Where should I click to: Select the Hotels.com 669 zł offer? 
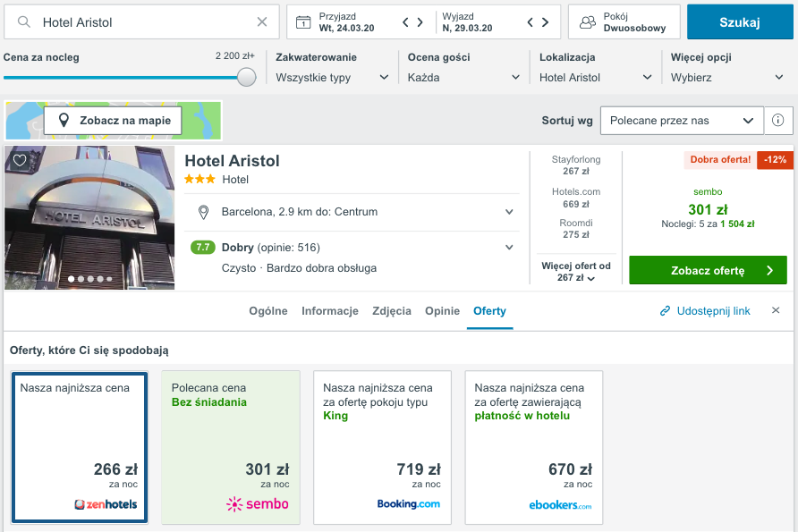(576, 198)
